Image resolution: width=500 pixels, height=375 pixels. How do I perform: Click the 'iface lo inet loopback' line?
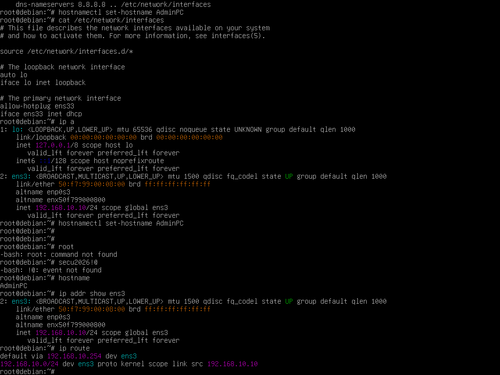43,83
